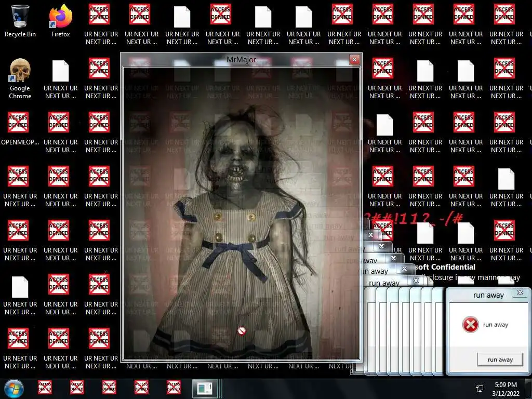Close the frontmost run away dialog

tap(520, 292)
